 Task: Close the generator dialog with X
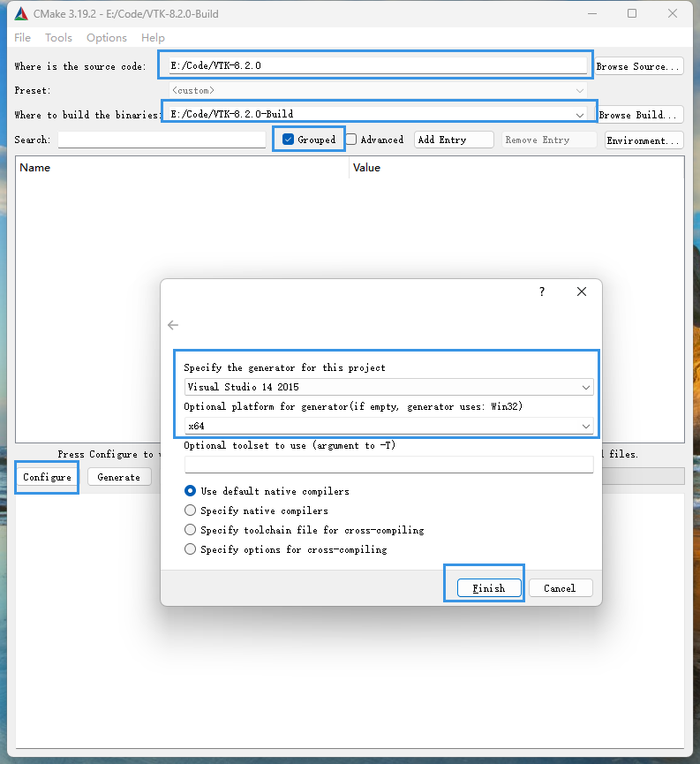(x=581, y=291)
